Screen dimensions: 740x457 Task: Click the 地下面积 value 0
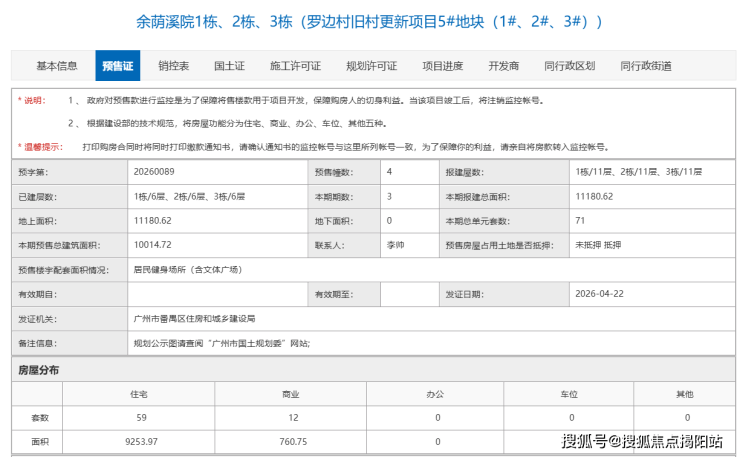tap(389, 221)
